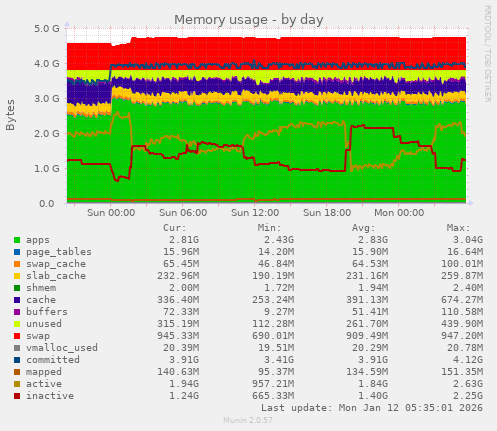Click the cache max value 674.27M
Image resolution: width=497 pixels, height=431 pixels.
pos(462,300)
